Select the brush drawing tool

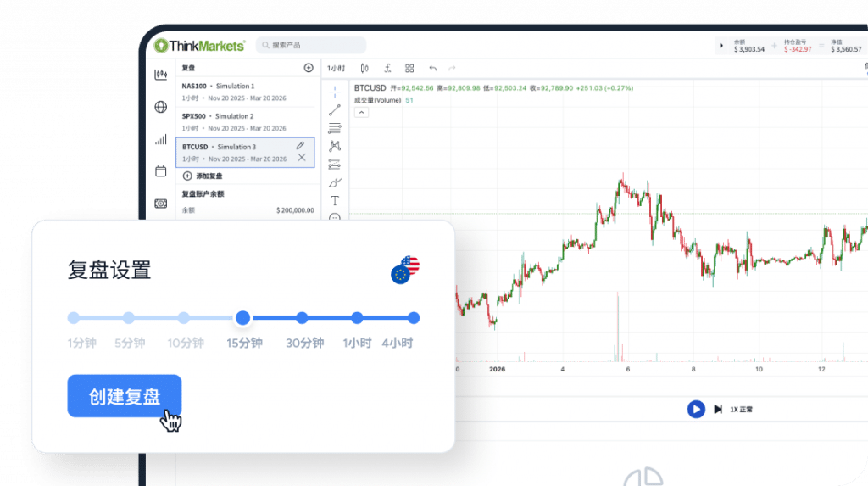335,182
